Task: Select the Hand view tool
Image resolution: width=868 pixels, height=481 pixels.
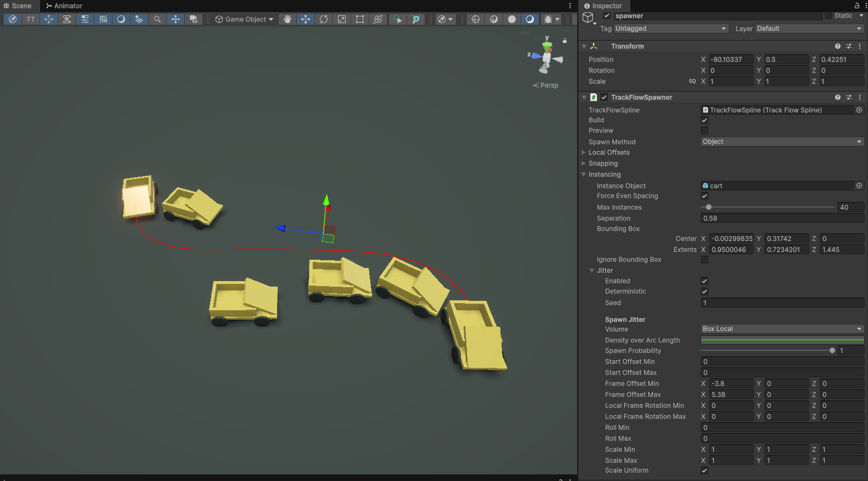Action: [x=288, y=19]
